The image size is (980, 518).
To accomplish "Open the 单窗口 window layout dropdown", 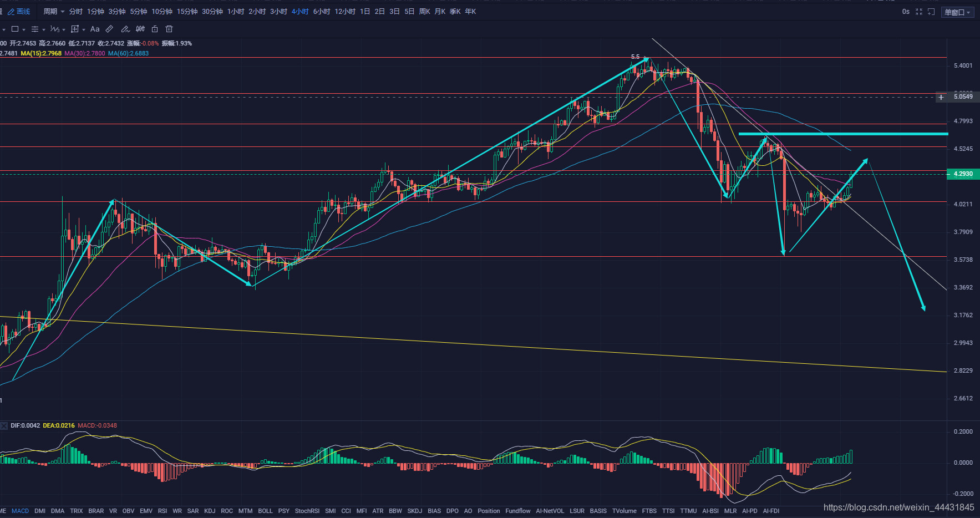I will (x=958, y=12).
